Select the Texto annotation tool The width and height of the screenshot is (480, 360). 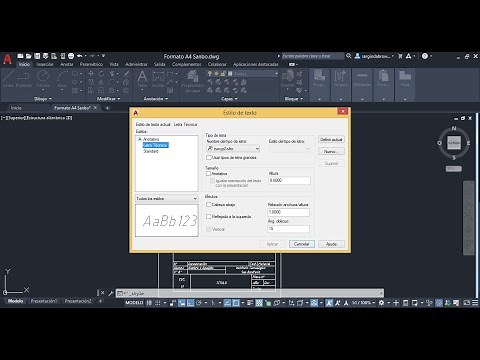[142, 79]
